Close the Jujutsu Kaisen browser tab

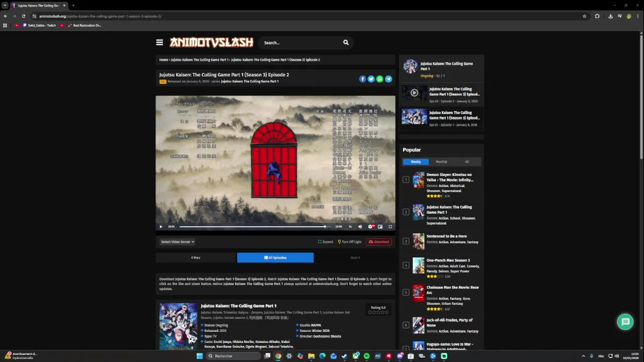(x=64, y=6)
